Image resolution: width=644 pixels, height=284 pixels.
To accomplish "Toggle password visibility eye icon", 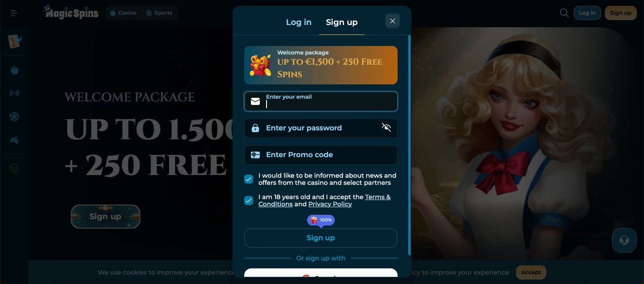I will pyautogui.click(x=386, y=128).
